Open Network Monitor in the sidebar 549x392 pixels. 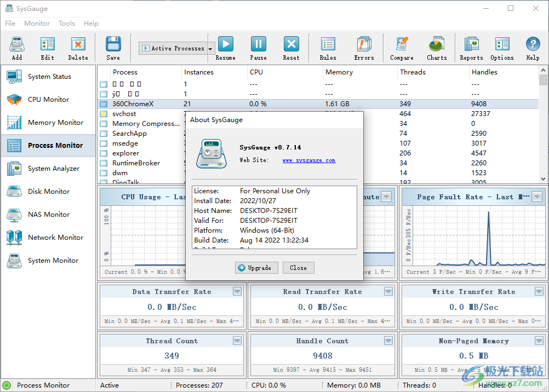(48, 237)
